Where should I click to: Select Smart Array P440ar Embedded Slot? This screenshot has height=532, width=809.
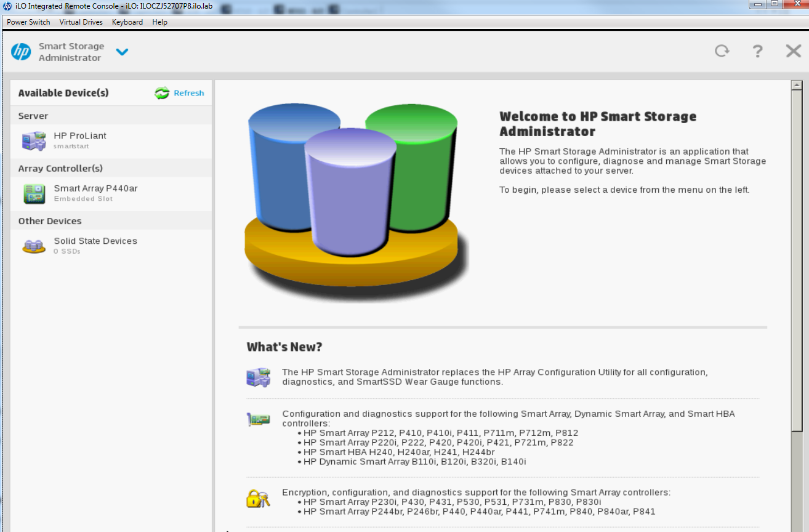(x=111, y=193)
